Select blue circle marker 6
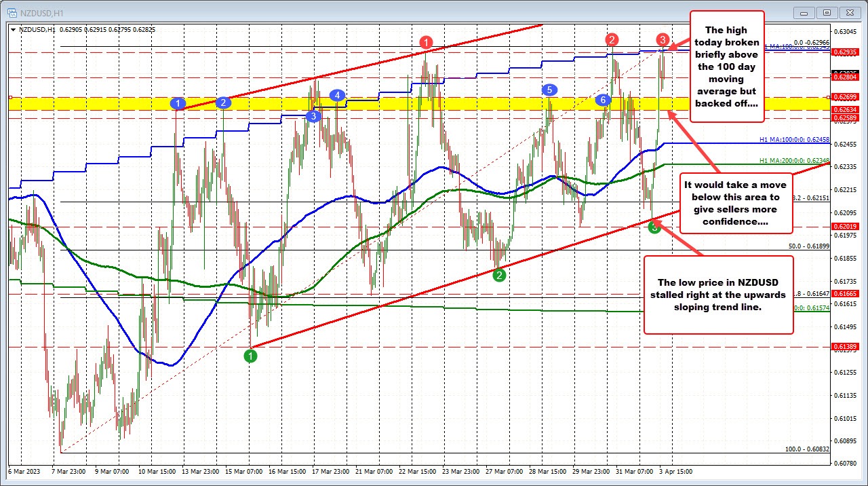Screen dimensions: 868x486 point(602,100)
